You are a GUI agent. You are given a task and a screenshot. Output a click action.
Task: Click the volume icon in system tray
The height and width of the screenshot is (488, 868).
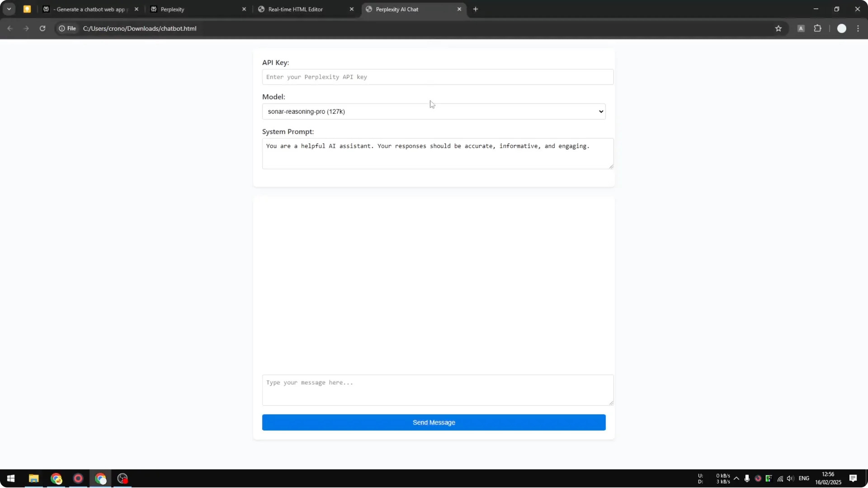pyautogui.click(x=790, y=479)
